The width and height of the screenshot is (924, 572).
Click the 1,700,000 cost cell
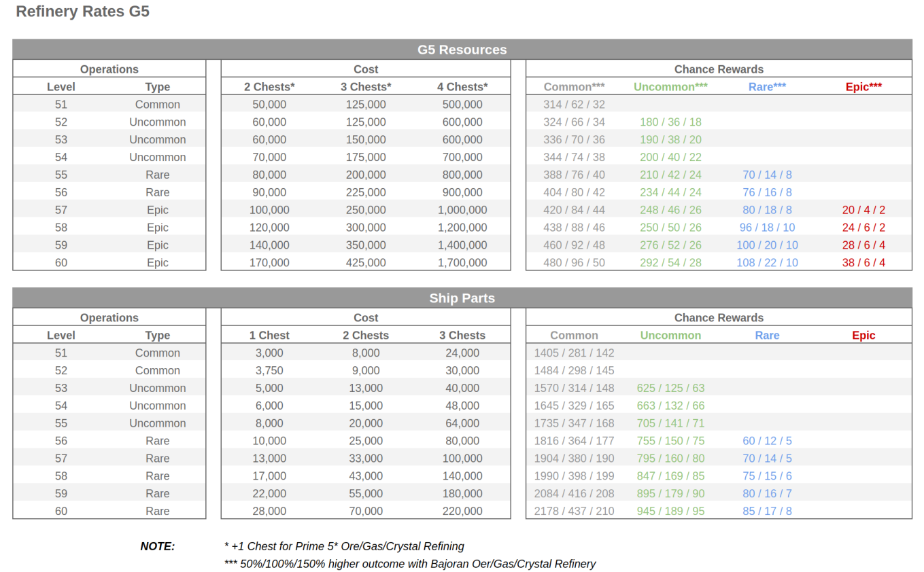[462, 262]
